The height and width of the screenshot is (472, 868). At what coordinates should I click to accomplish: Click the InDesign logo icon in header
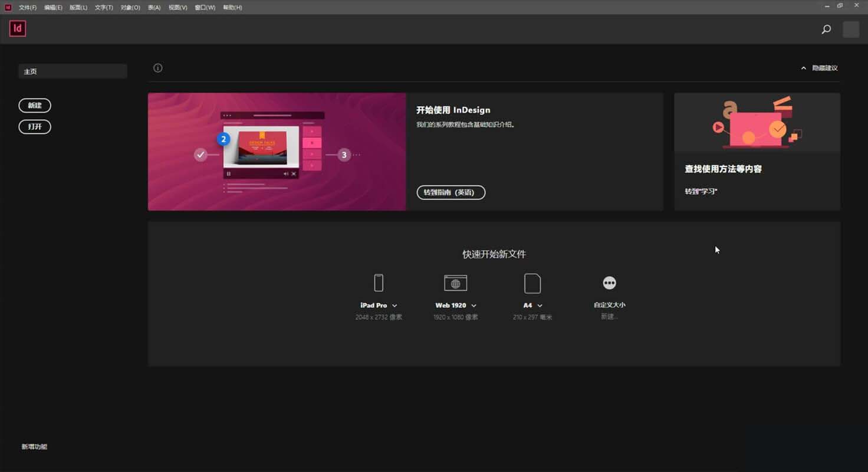click(18, 28)
